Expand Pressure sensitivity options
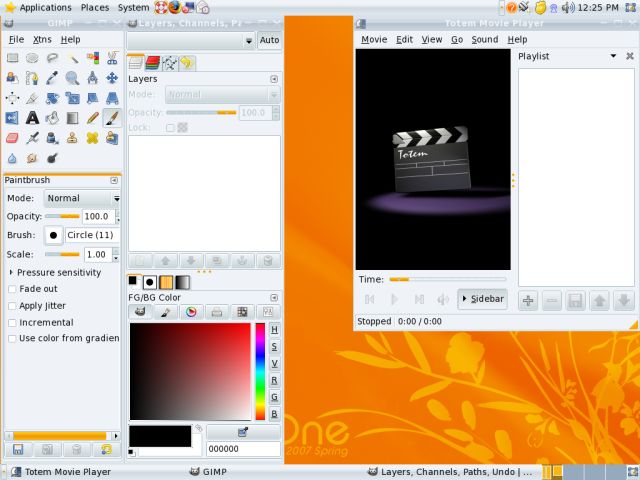The height and width of the screenshot is (480, 640). pyautogui.click(x=11, y=272)
